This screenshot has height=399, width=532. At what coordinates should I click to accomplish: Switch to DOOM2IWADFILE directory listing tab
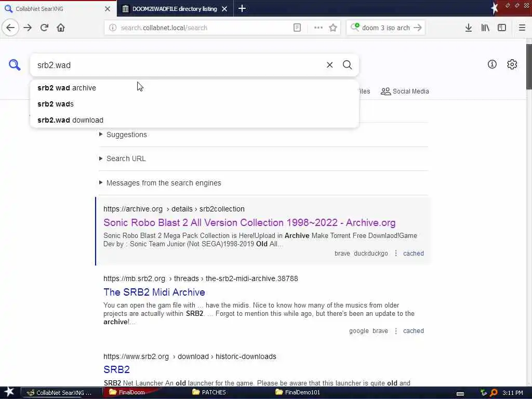(x=175, y=8)
